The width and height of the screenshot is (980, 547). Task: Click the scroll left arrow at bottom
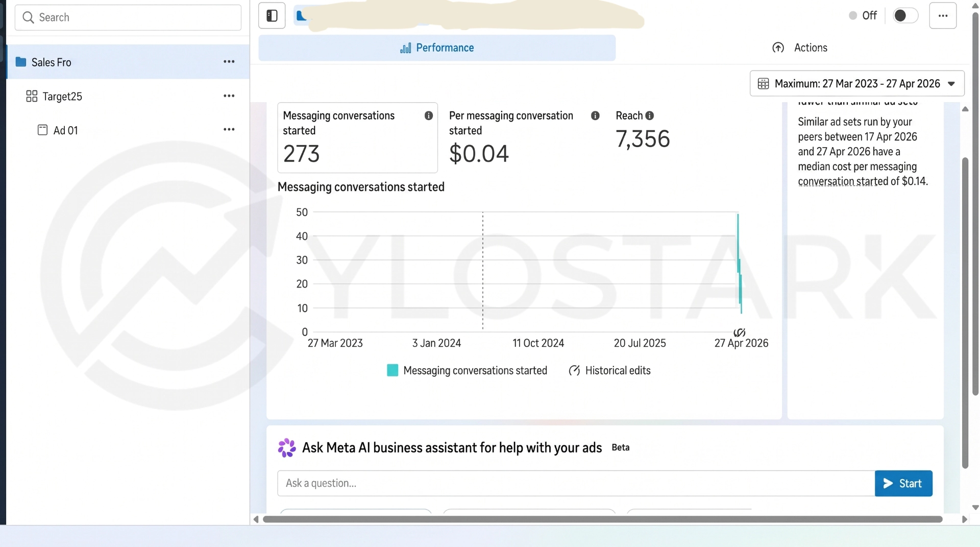click(256, 519)
